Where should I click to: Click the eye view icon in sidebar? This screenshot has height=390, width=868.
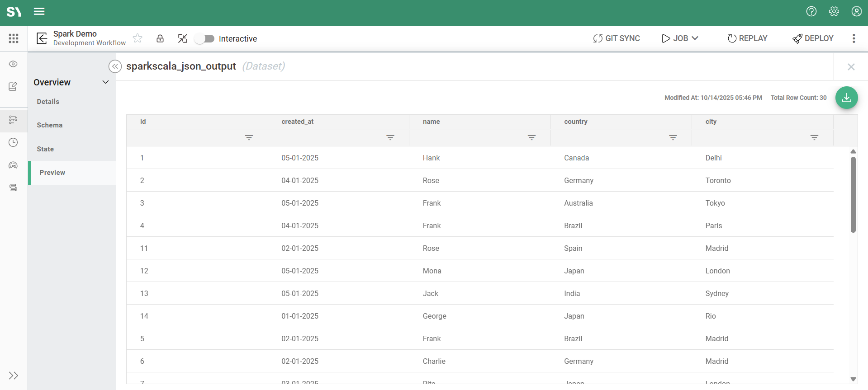pos(14,64)
